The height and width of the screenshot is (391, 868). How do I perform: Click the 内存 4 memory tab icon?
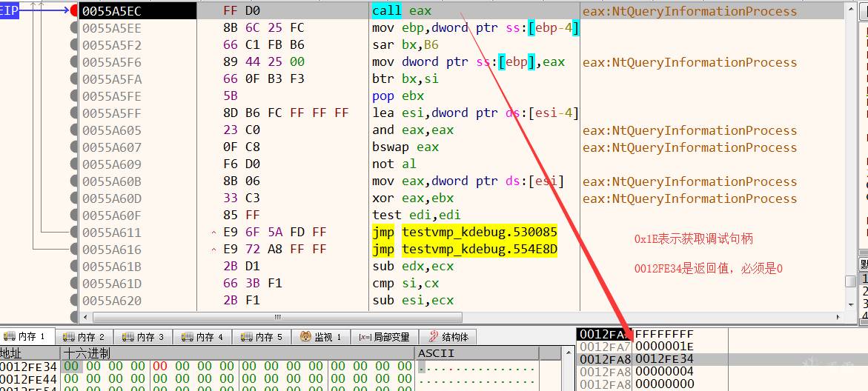pyautogui.click(x=187, y=337)
